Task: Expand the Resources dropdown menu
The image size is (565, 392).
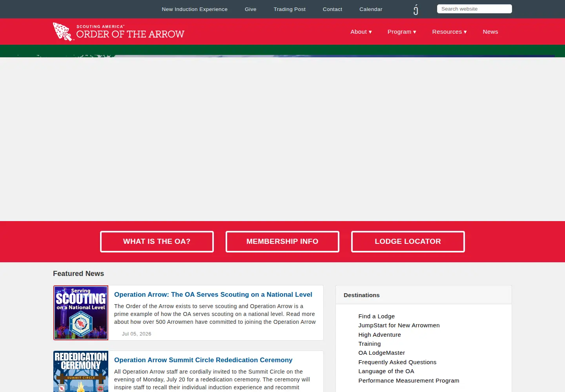Action: click(x=449, y=32)
